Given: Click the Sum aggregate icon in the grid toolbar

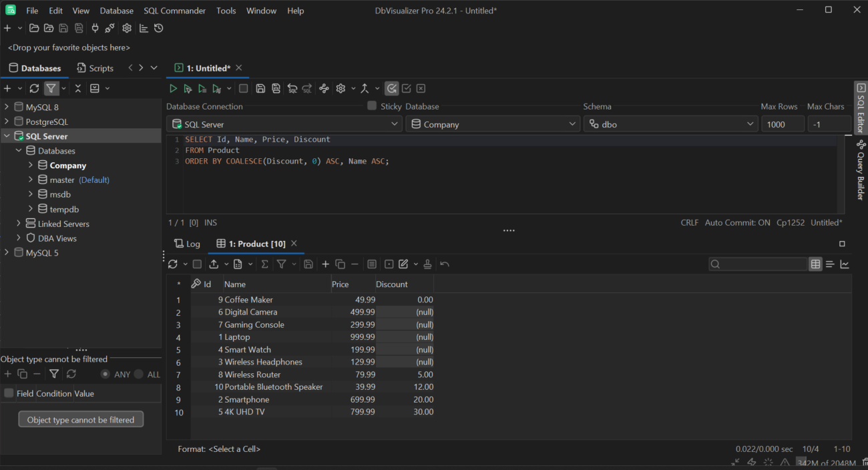Looking at the screenshot, I should (x=264, y=264).
